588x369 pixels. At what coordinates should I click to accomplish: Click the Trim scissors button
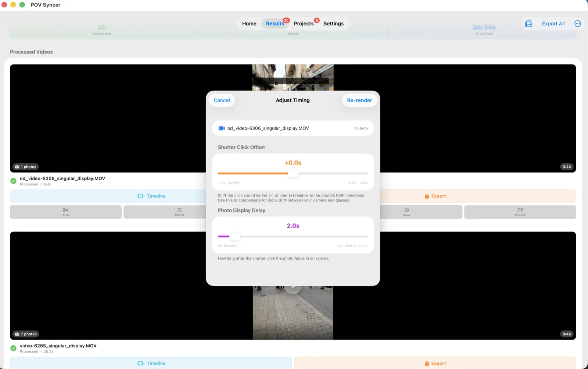66,212
